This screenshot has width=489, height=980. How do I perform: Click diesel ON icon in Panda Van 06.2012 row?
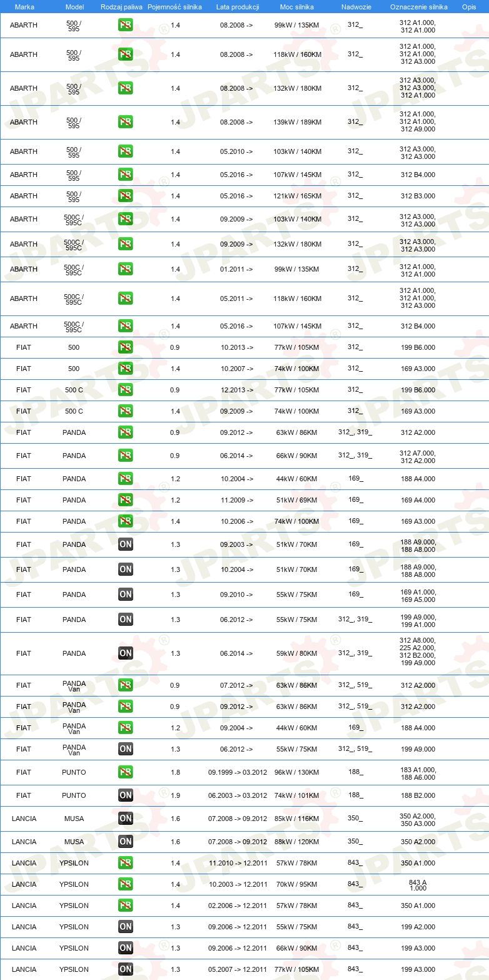point(126,749)
